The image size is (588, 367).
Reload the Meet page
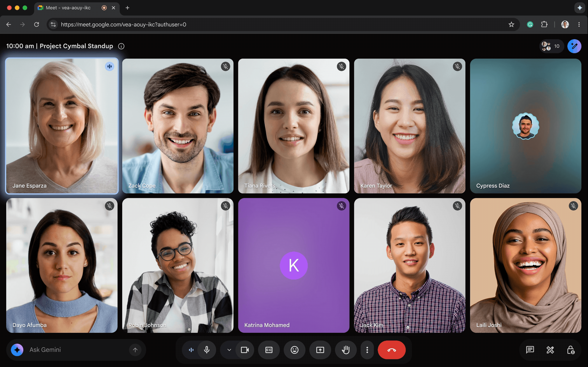tap(36, 24)
